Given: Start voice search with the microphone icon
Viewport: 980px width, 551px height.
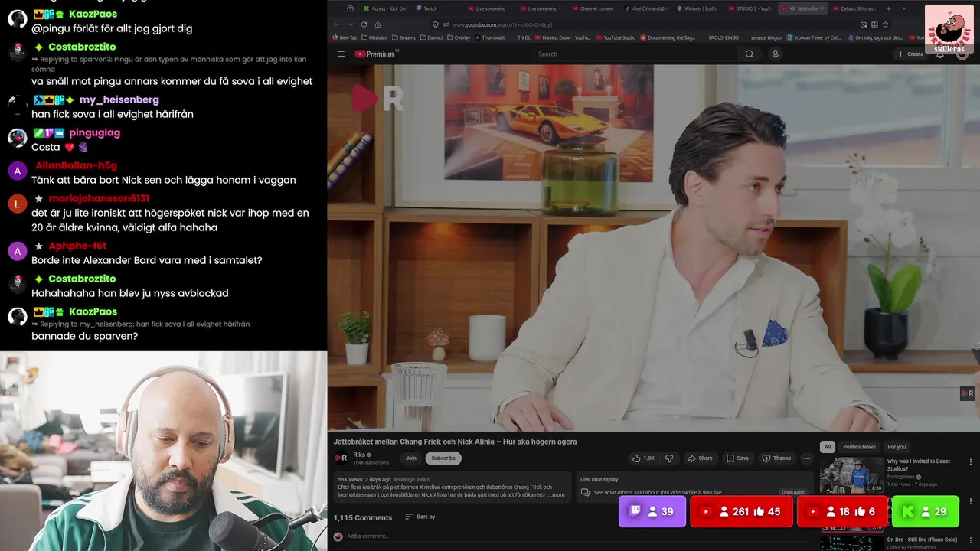Looking at the screenshot, I should click(x=776, y=54).
